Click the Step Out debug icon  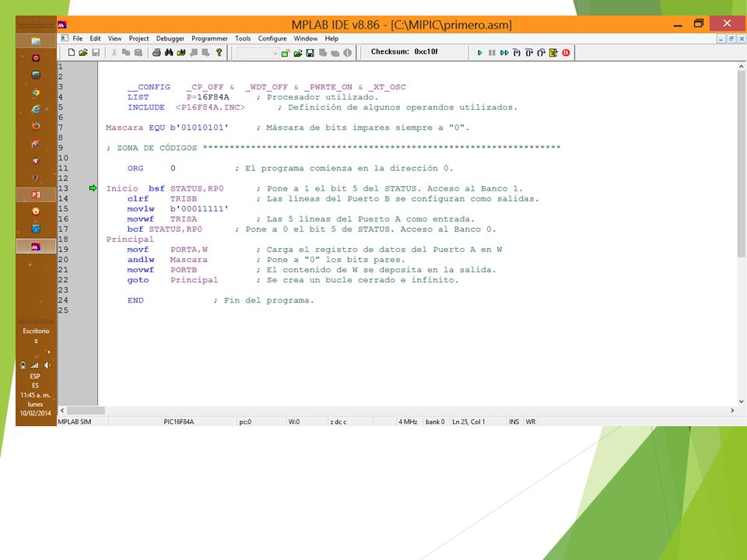(x=542, y=53)
